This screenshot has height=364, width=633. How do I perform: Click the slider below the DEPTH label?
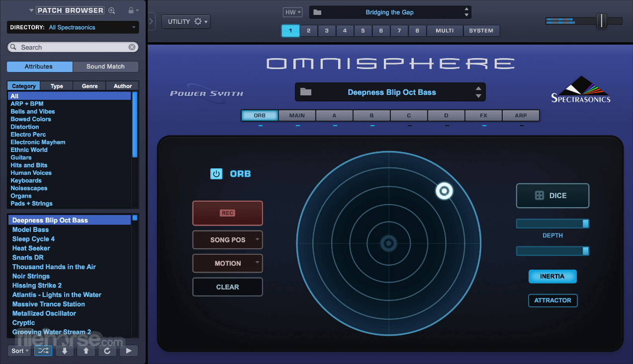point(552,251)
